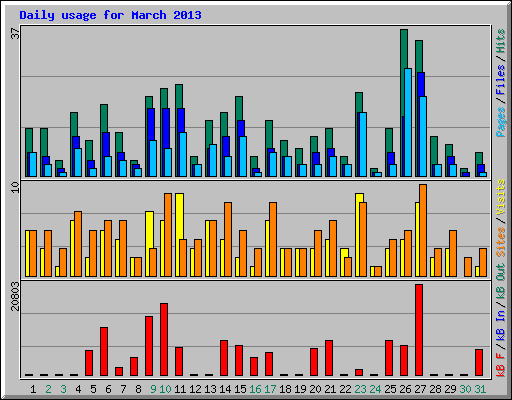
Task: Click the orange Sites bar for day 27
Action: click(x=423, y=230)
